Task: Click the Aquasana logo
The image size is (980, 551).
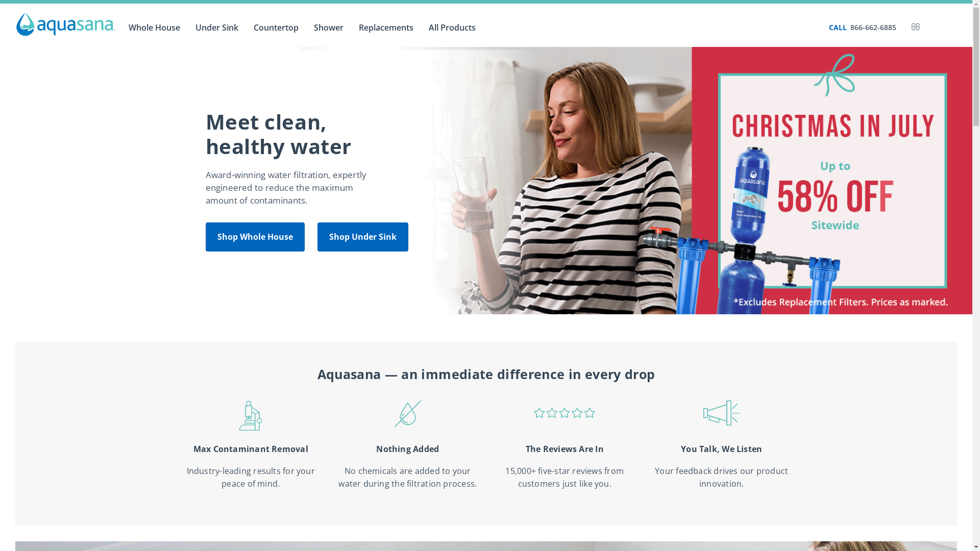Action: pos(65,24)
